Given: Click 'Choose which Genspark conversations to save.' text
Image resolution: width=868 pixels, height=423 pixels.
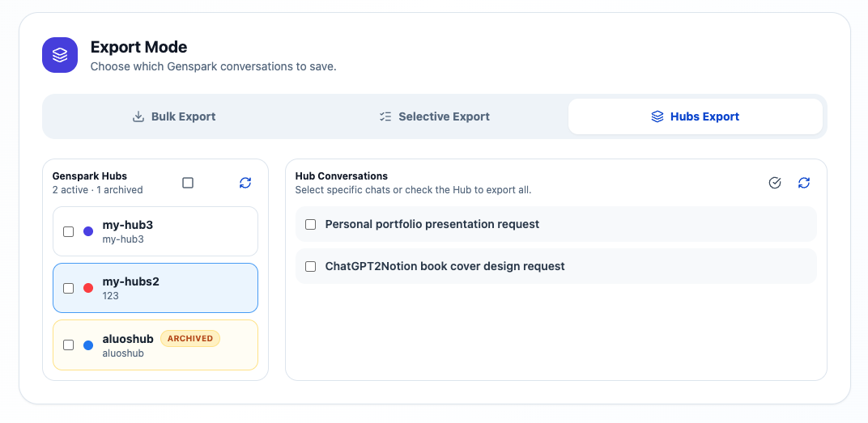Looking at the screenshot, I should click(214, 67).
